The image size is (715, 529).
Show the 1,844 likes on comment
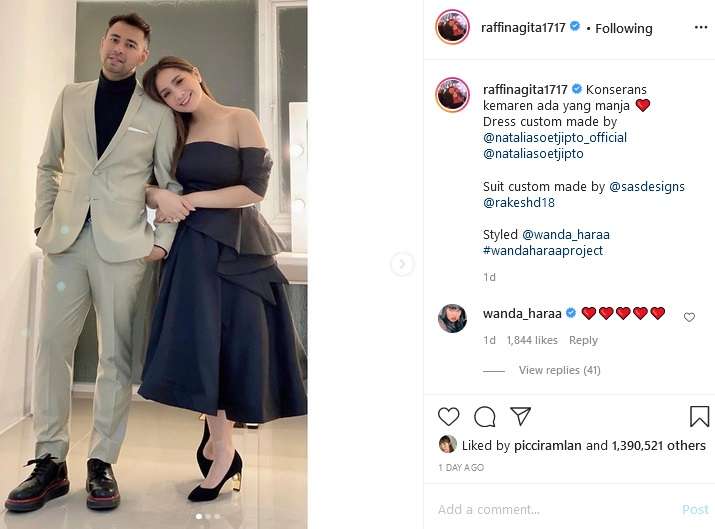pos(533,340)
